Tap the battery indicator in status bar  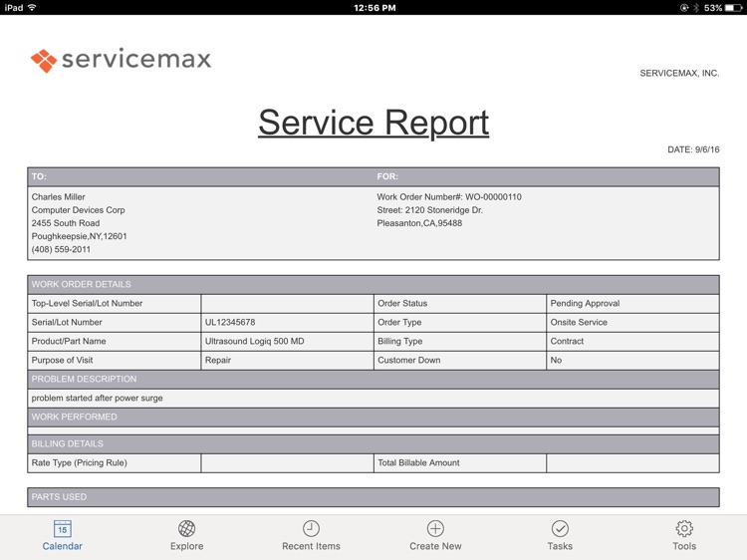(x=733, y=8)
